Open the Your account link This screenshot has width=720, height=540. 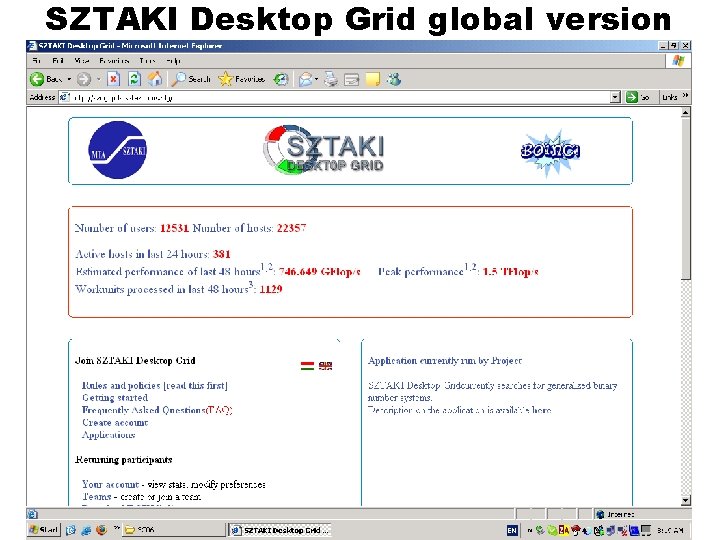[110, 484]
